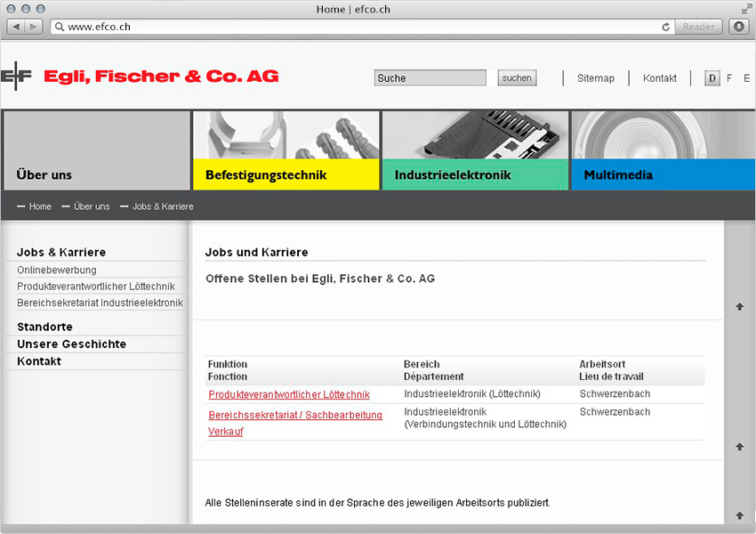Click the fastening clips image thumbnail
The height and width of the screenshot is (534, 756).
click(286, 135)
